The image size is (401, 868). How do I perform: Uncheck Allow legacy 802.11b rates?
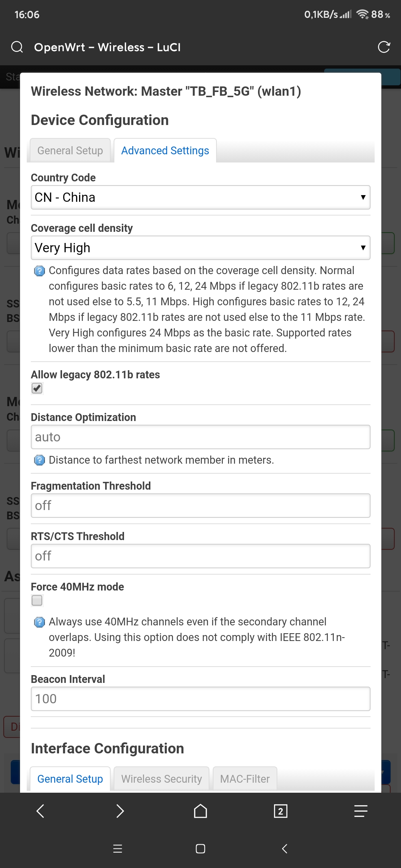[x=37, y=388]
